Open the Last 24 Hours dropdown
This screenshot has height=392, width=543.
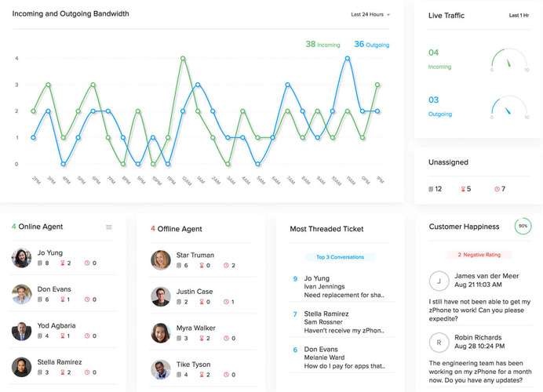click(370, 15)
